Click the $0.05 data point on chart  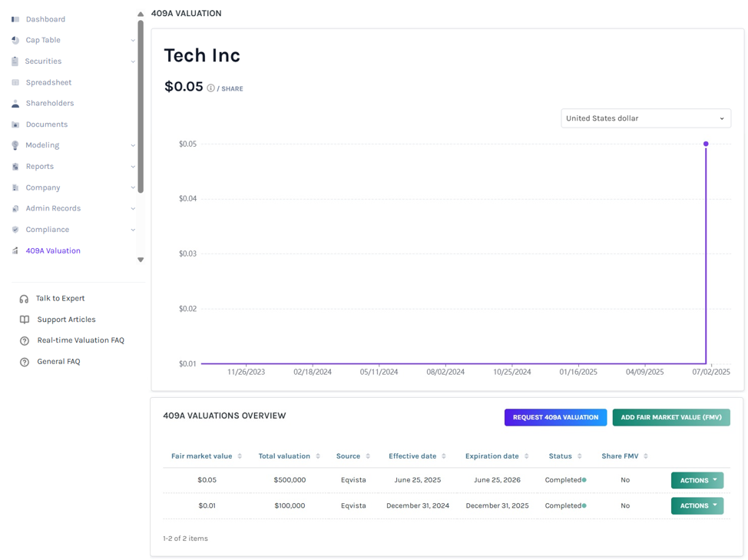tap(706, 144)
